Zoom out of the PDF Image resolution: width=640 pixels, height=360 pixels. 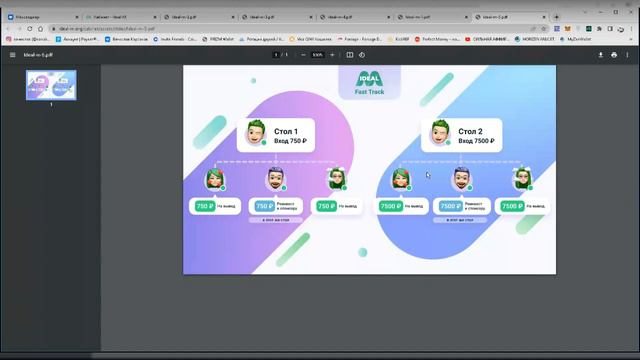pos(303,55)
